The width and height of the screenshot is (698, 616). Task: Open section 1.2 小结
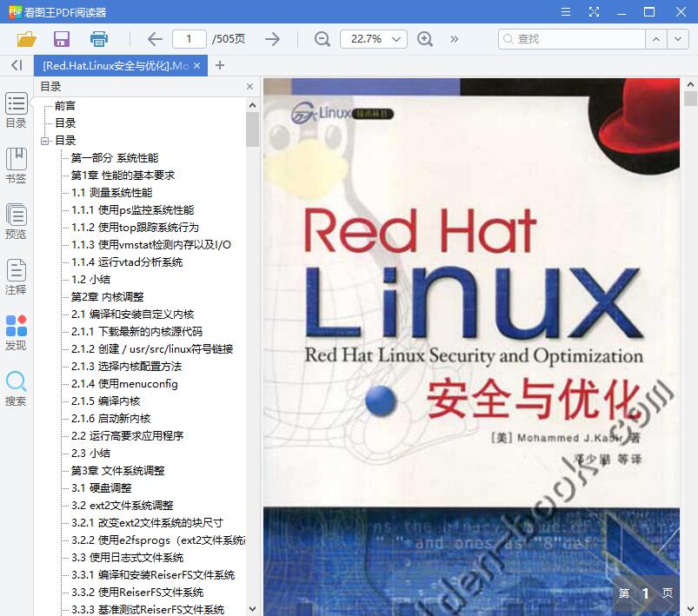tap(90, 279)
